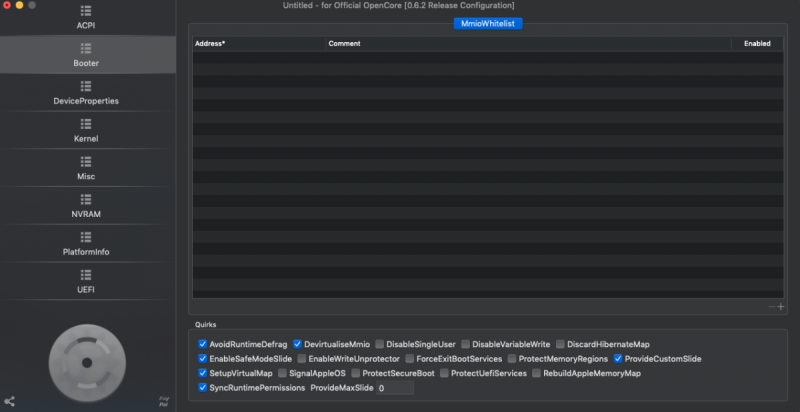Open the PlatformInfo section
This screenshot has height=412, width=800.
coord(86,244)
